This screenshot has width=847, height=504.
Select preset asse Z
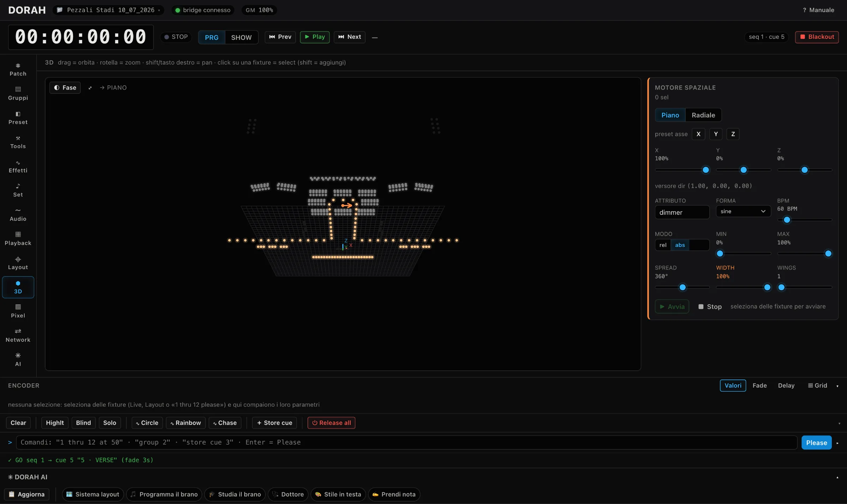tap(733, 134)
